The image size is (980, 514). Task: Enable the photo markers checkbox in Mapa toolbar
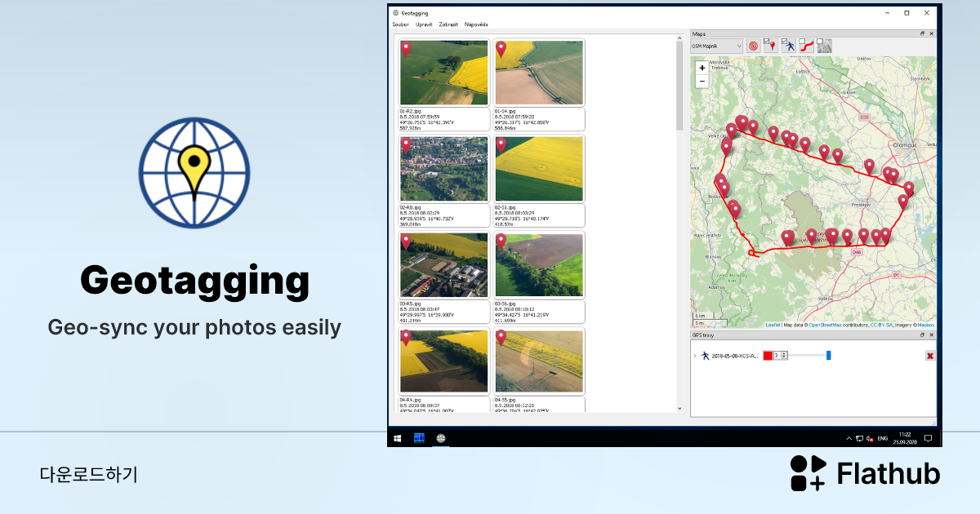pyautogui.click(x=766, y=41)
